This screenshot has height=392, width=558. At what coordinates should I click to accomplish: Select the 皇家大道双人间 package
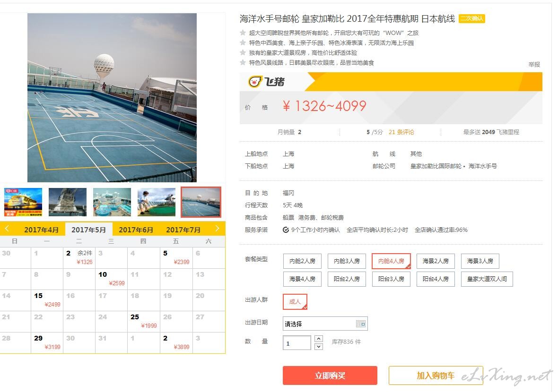click(x=487, y=279)
